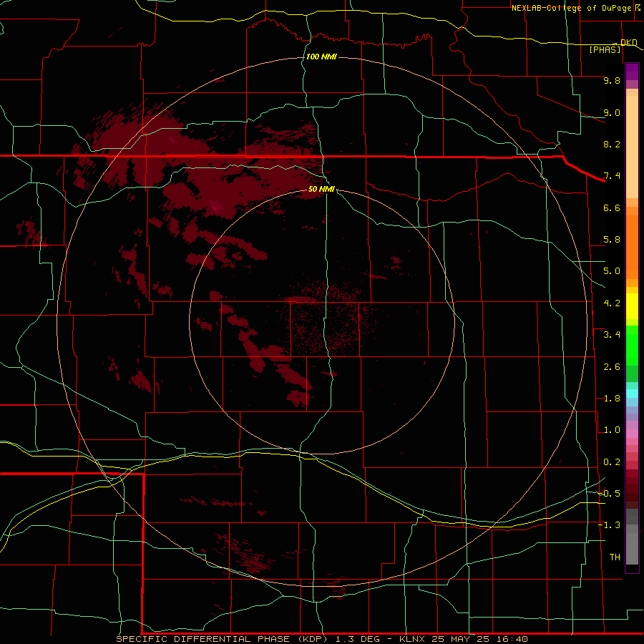The width and height of the screenshot is (644, 644).
Task: Click the 4.2 scale value
Action: [612, 303]
